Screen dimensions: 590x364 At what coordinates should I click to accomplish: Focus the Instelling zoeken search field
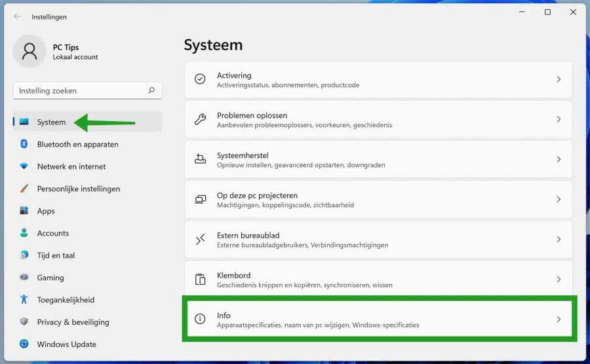87,90
